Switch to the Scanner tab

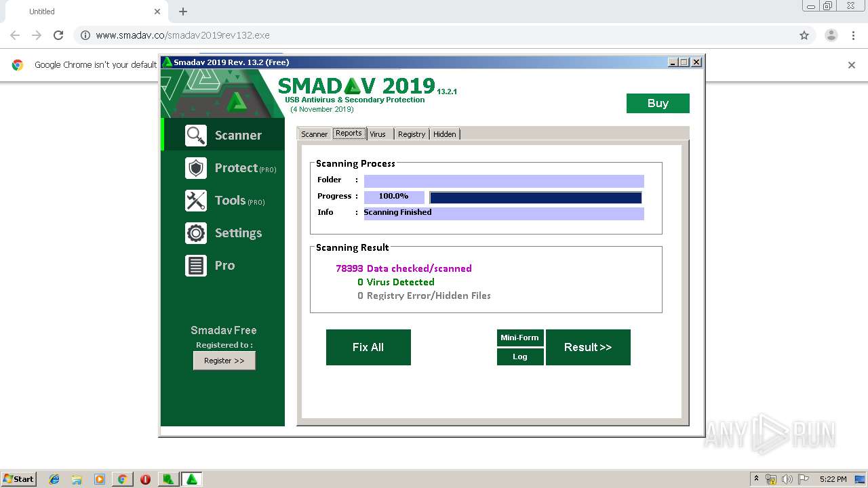click(x=314, y=134)
